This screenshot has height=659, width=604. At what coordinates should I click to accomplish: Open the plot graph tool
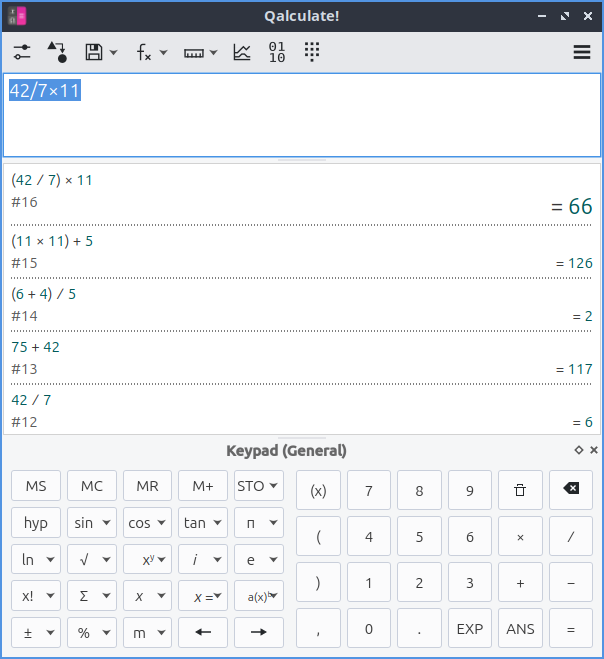click(242, 53)
